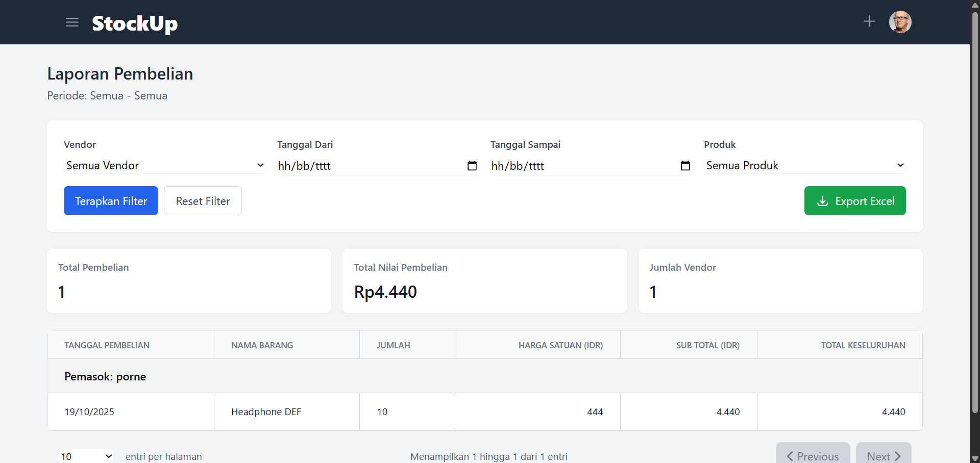Click the plus icon in the top bar
Viewport: 980px width, 463px height.
point(869,21)
